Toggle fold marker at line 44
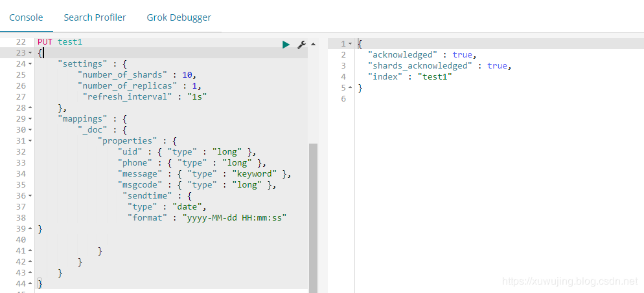644x293 pixels. pos(30,283)
